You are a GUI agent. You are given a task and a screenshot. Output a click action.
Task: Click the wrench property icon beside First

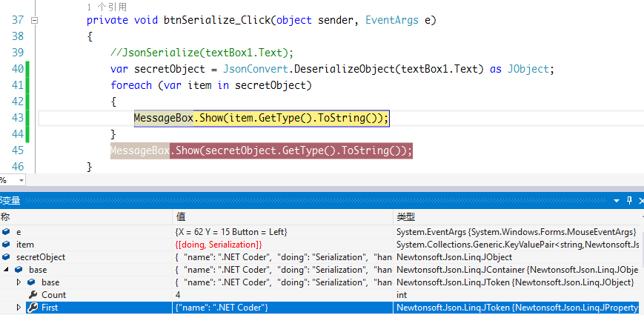click(x=33, y=307)
